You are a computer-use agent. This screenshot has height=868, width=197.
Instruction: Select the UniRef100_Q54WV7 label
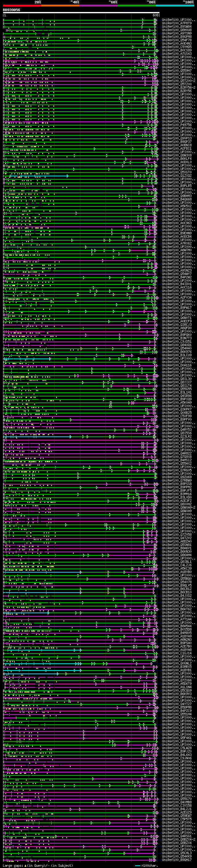177,274
